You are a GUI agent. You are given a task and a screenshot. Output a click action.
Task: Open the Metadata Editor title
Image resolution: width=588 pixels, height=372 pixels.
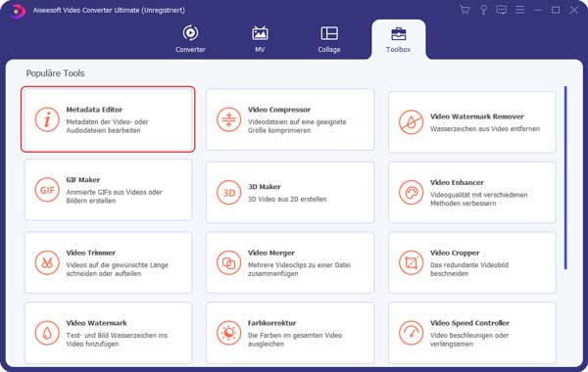pyautogui.click(x=94, y=110)
